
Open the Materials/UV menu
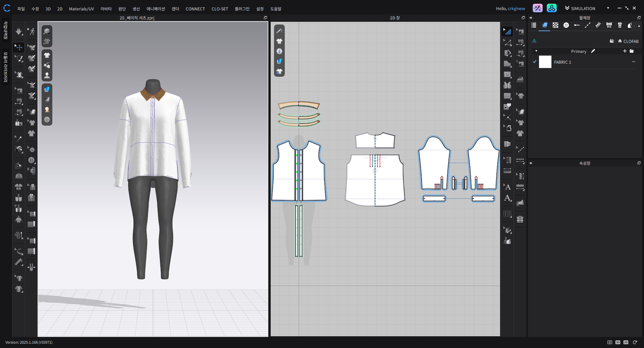point(81,9)
